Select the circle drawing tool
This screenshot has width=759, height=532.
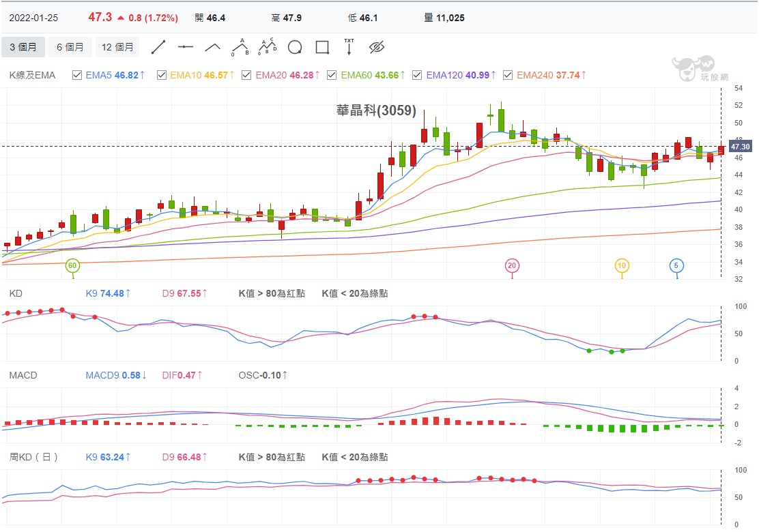(295, 47)
